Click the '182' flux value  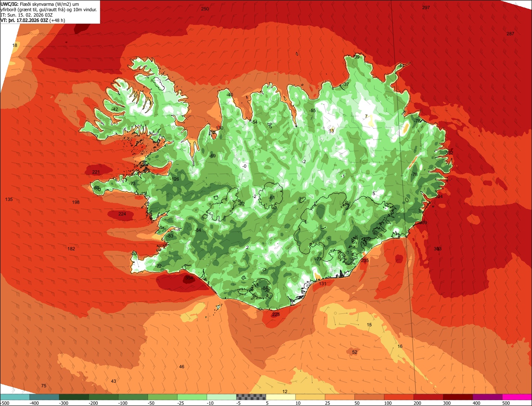coord(71,249)
